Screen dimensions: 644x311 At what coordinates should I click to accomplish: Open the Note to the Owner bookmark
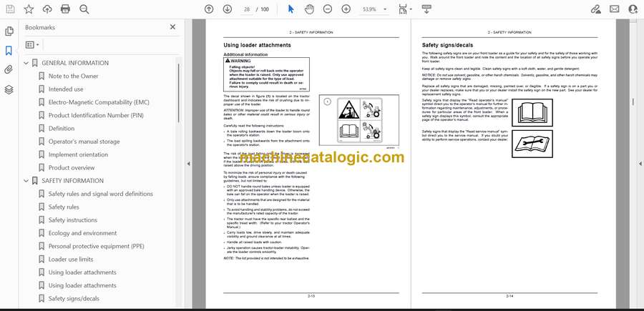pyautogui.click(x=74, y=76)
